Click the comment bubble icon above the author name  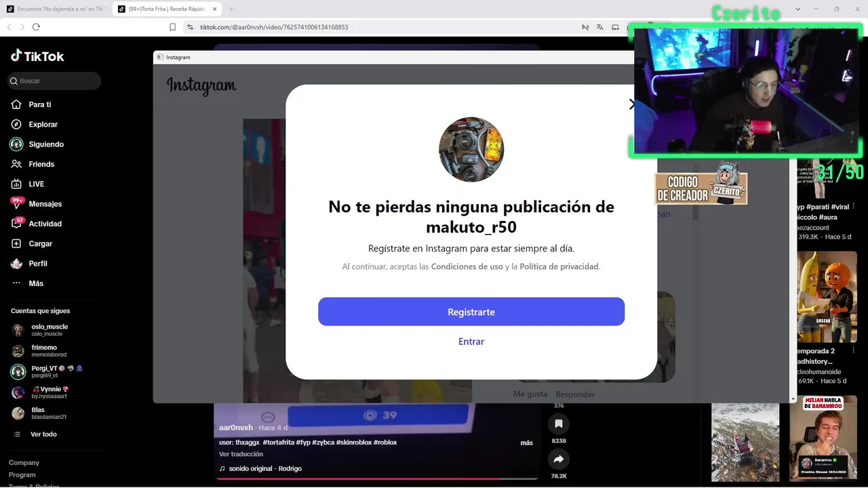pyautogui.click(x=268, y=417)
